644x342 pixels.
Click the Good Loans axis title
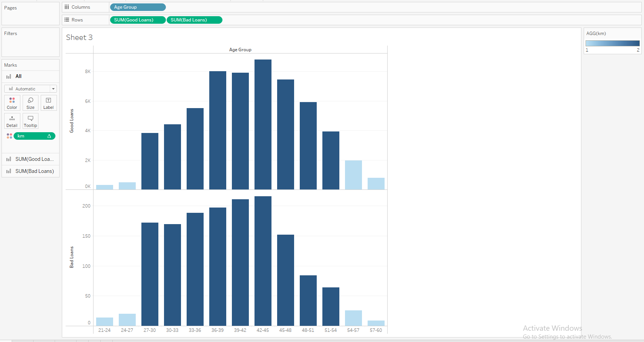[x=72, y=121]
